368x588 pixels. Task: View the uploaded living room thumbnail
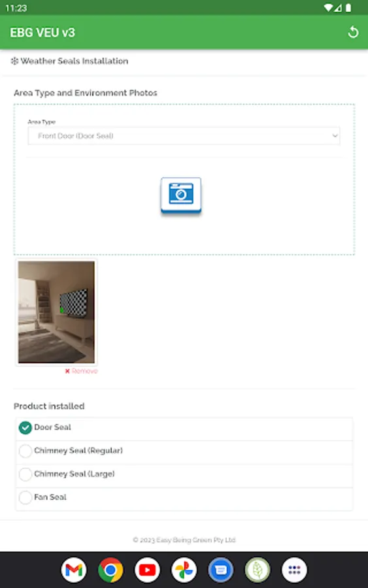tap(56, 312)
